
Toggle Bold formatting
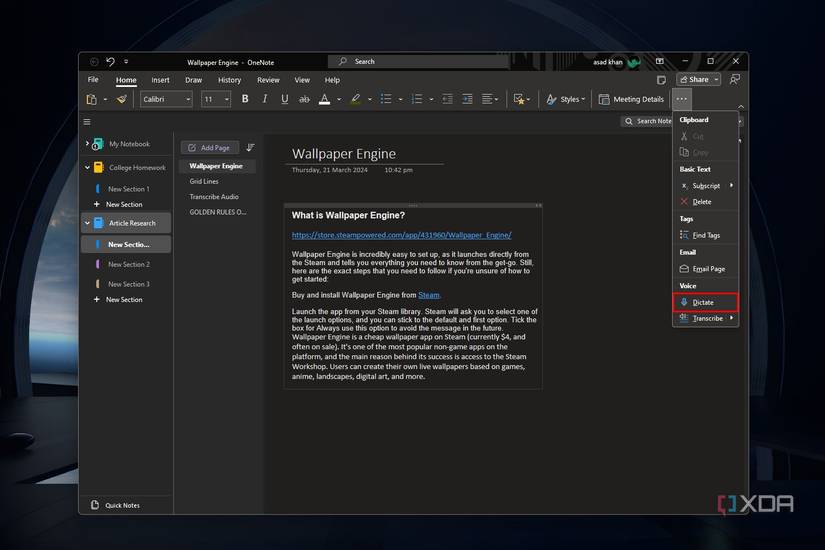click(245, 99)
